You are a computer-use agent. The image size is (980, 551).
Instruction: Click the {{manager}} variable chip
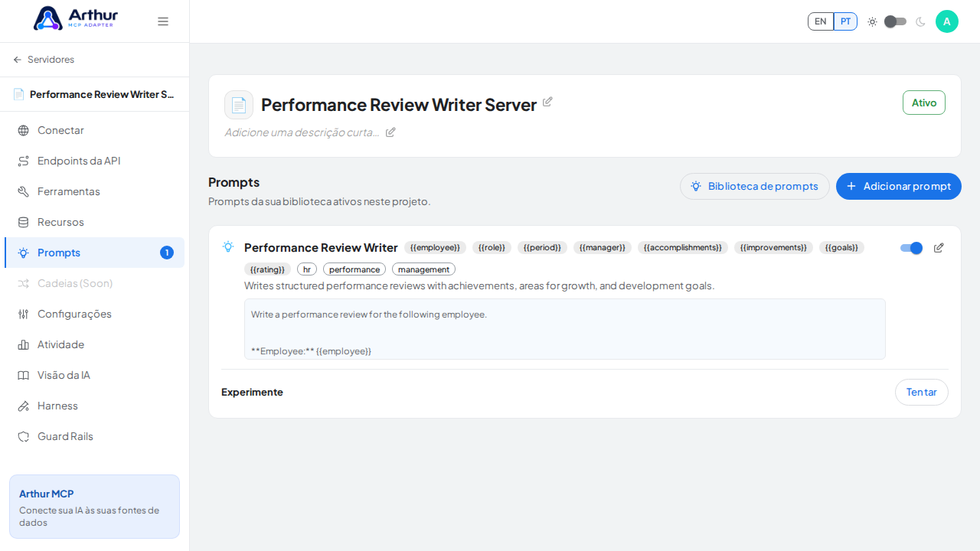pos(603,248)
